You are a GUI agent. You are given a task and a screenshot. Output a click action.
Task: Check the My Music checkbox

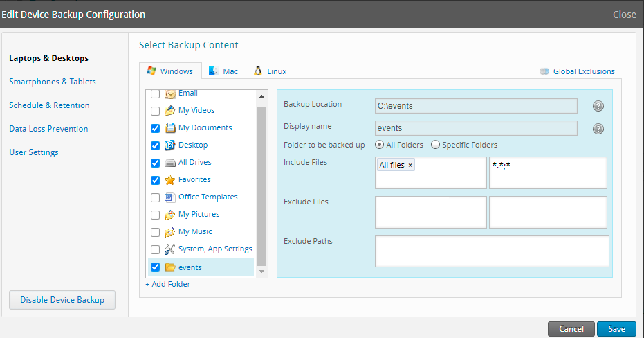155,232
